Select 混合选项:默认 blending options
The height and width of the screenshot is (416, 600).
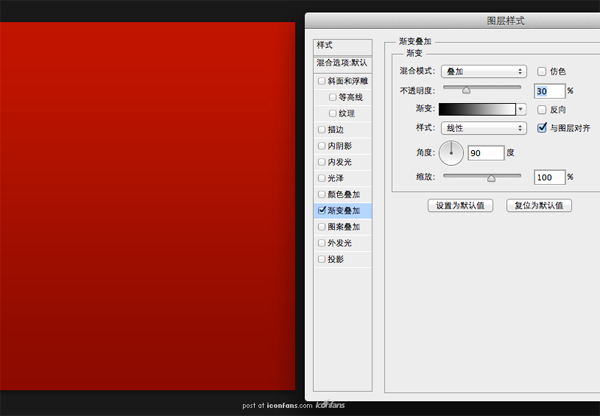(342, 64)
